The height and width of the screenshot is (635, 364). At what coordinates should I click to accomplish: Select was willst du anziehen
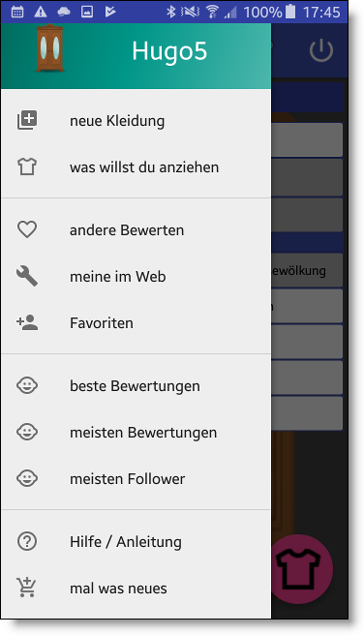pos(136,167)
